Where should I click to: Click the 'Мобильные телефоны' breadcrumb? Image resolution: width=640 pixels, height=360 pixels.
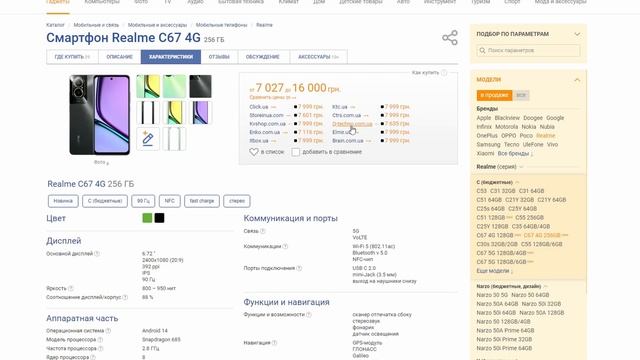(221, 25)
